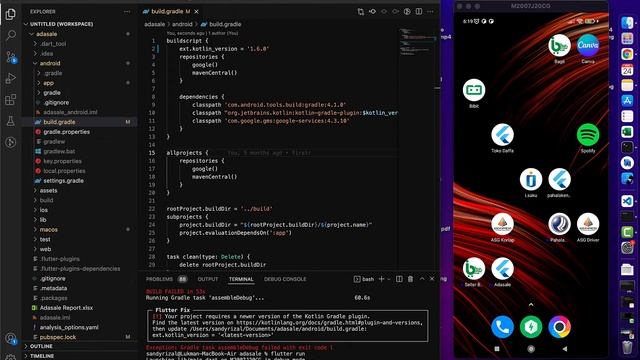The width and height of the screenshot is (640, 360).
Task: Select the TERMINAL tab
Action: tap(241, 279)
